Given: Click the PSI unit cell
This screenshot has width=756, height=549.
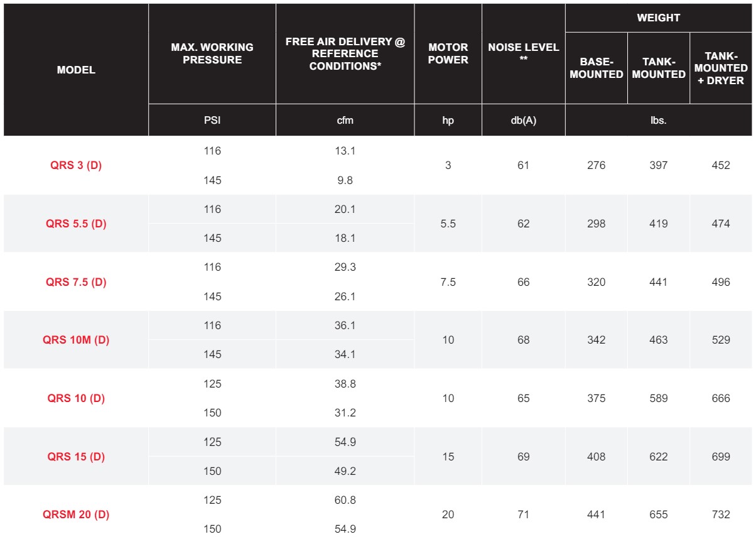Looking at the screenshot, I should (212, 121).
